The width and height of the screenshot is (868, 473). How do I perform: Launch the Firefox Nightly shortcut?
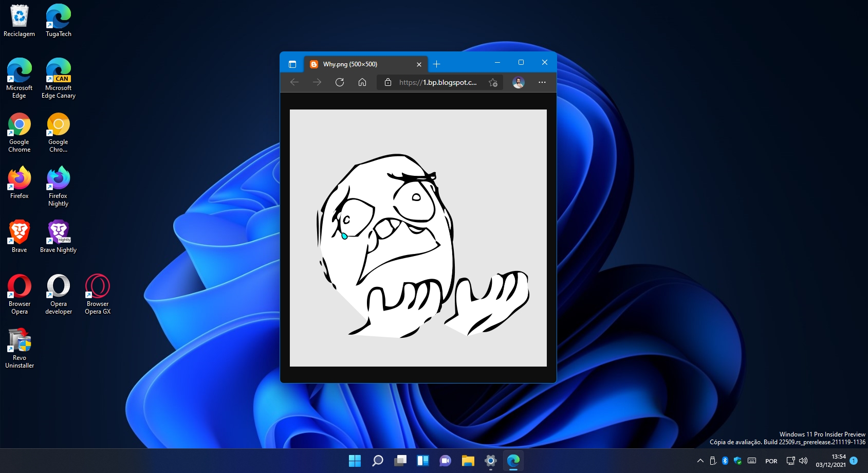[x=59, y=186]
